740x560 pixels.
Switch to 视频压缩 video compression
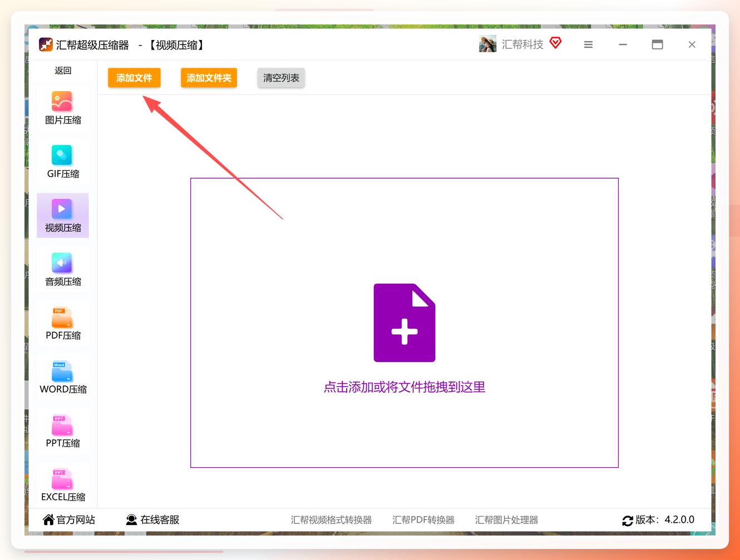[x=62, y=216]
